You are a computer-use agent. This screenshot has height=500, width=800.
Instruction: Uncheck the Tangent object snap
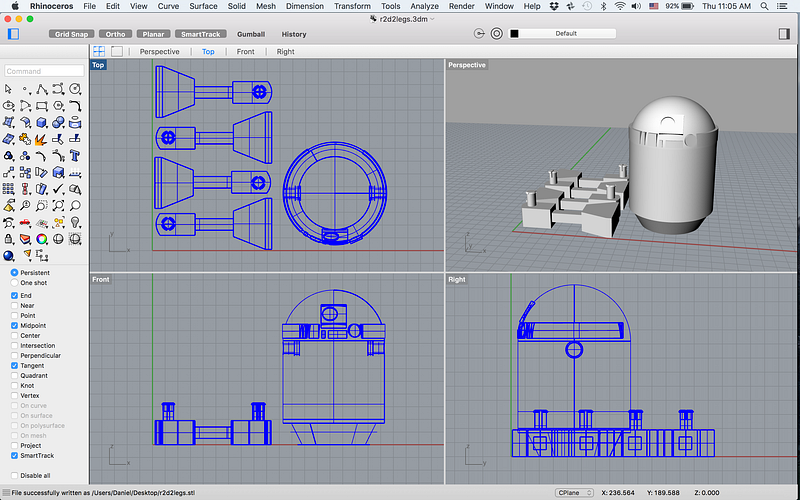(x=14, y=365)
